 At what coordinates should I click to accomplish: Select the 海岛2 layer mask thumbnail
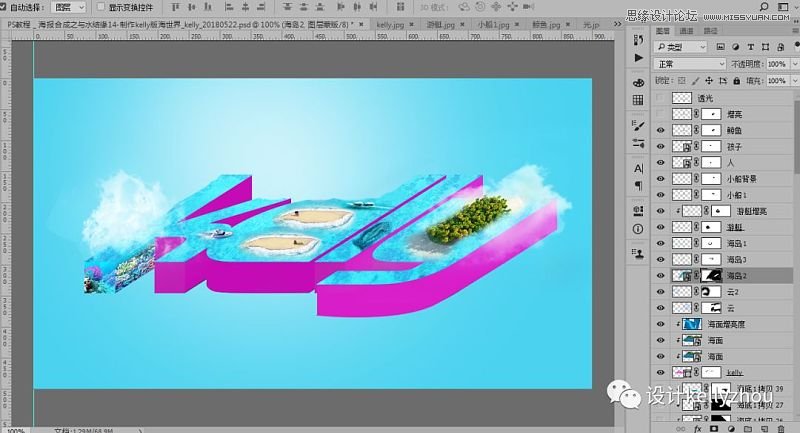coord(711,275)
